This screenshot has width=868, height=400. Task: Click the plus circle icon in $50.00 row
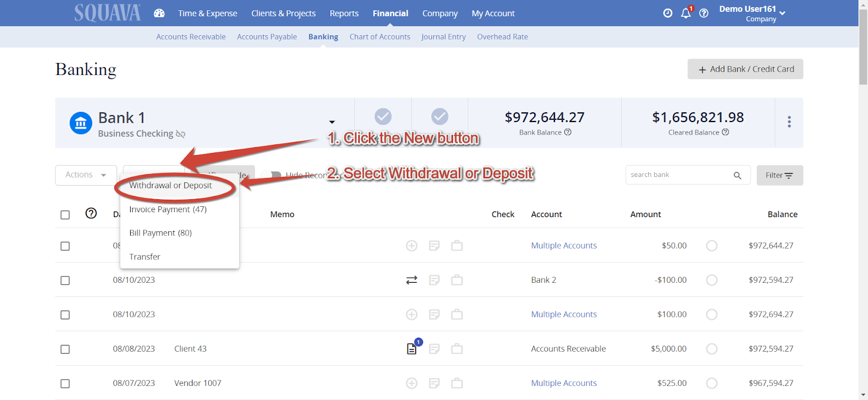412,246
